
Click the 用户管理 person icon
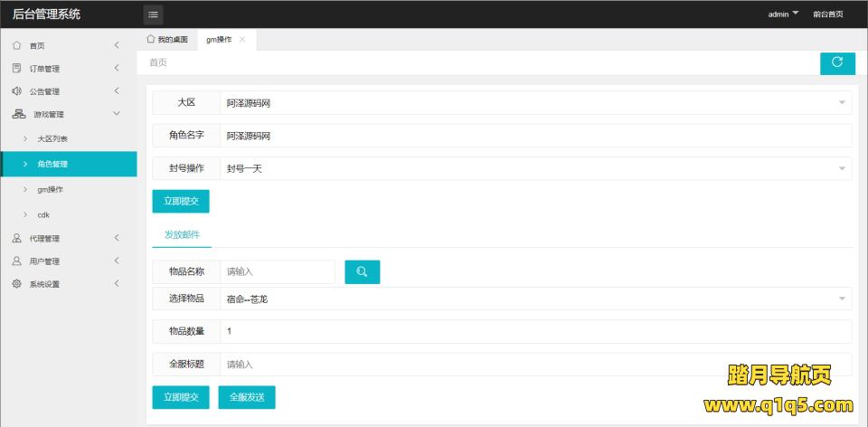tap(17, 261)
